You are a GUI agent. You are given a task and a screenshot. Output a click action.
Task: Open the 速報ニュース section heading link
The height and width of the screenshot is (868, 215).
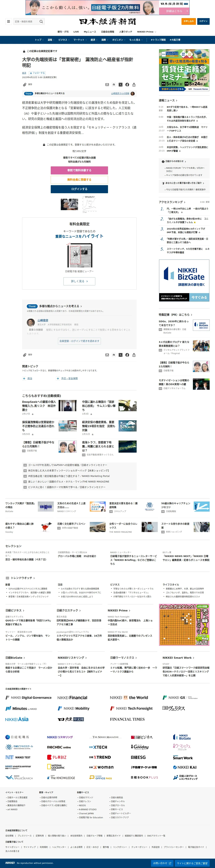pos(168,100)
